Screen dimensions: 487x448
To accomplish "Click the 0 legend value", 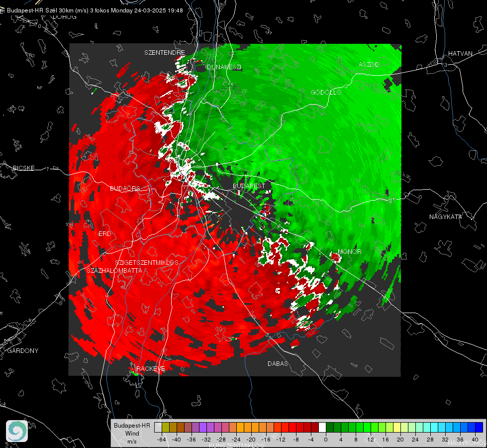I will click(326, 440).
